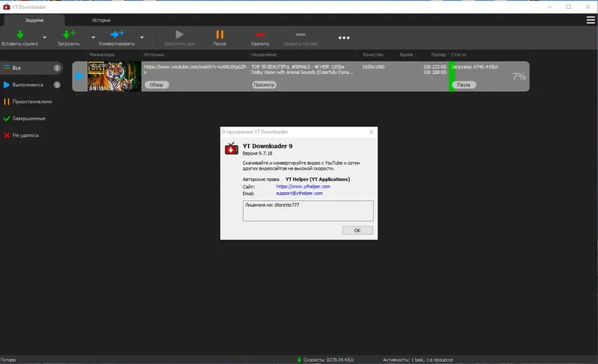Click OK in the about dialog
The image size is (598, 364).
click(357, 230)
